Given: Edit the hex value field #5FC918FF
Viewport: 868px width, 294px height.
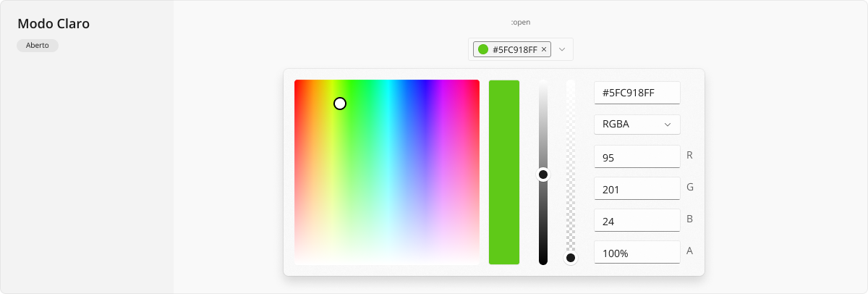Looking at the screenshot, I should pyautogui.click(x=637, y=93).
